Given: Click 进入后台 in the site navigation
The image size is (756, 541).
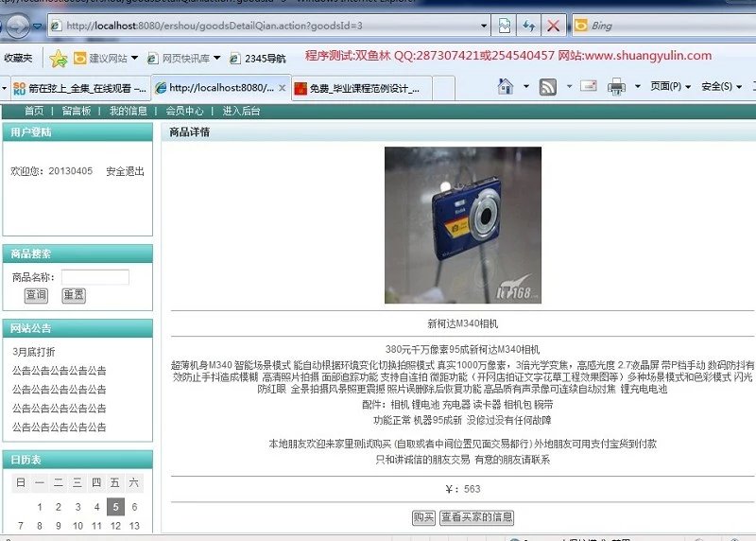Looking at the screenshot, I should tap(241, 111).
